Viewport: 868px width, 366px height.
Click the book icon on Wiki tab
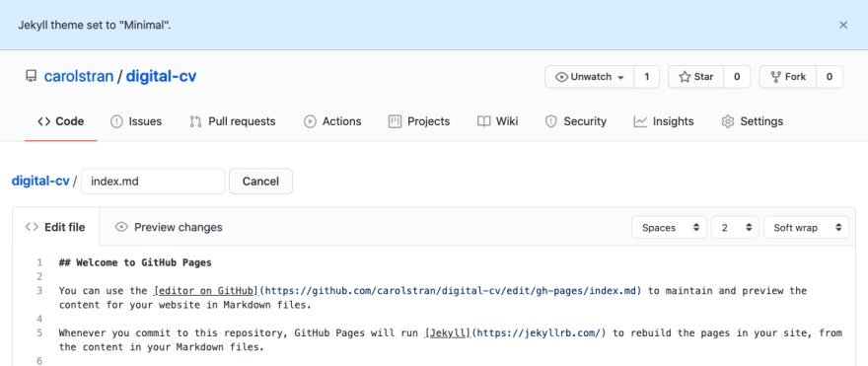tap(484, 121)
